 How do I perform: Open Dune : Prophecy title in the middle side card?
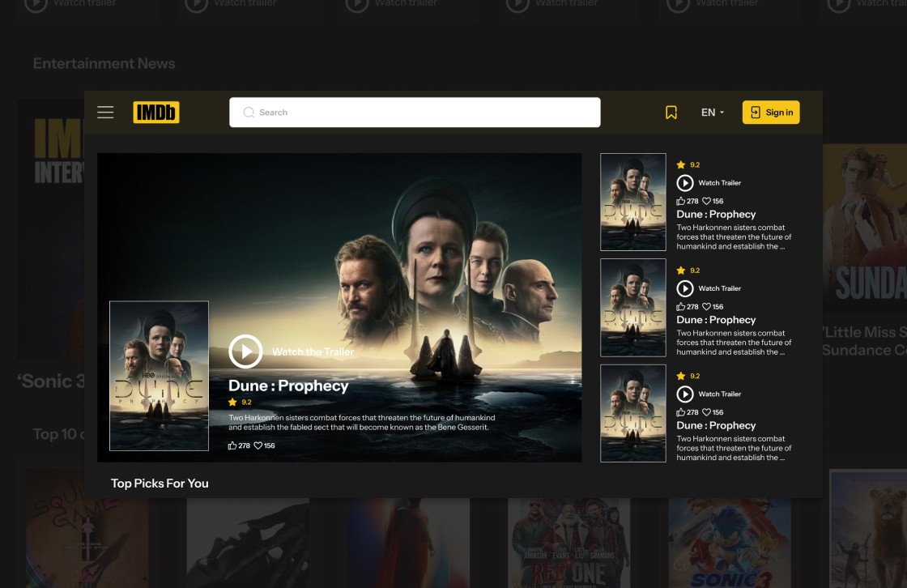click(716, 320)
